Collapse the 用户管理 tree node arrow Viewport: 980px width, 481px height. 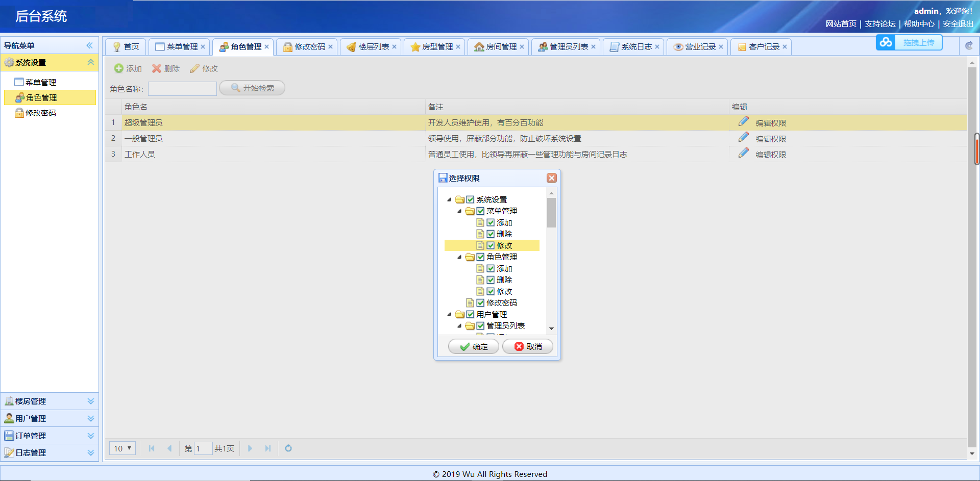coord(449,314)
